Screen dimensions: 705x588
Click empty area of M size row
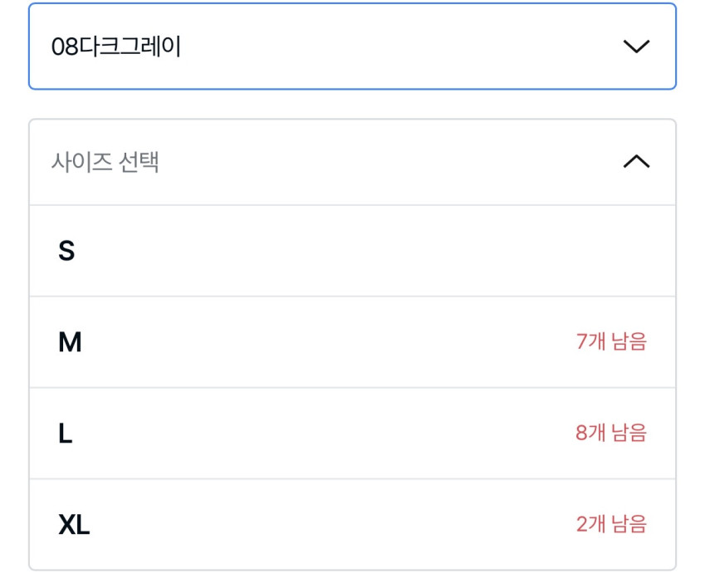click(332, 342)
